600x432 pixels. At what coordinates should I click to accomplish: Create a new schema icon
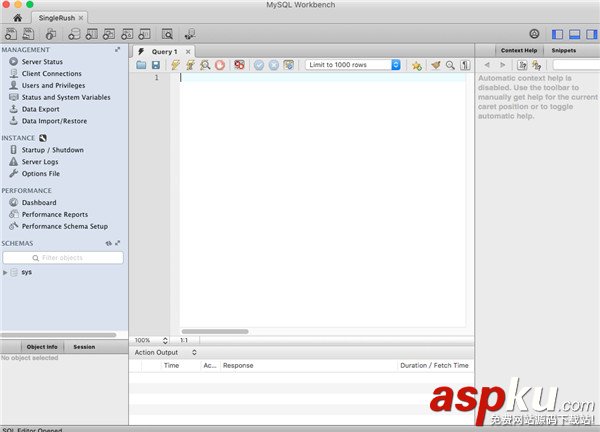point(74,34)
